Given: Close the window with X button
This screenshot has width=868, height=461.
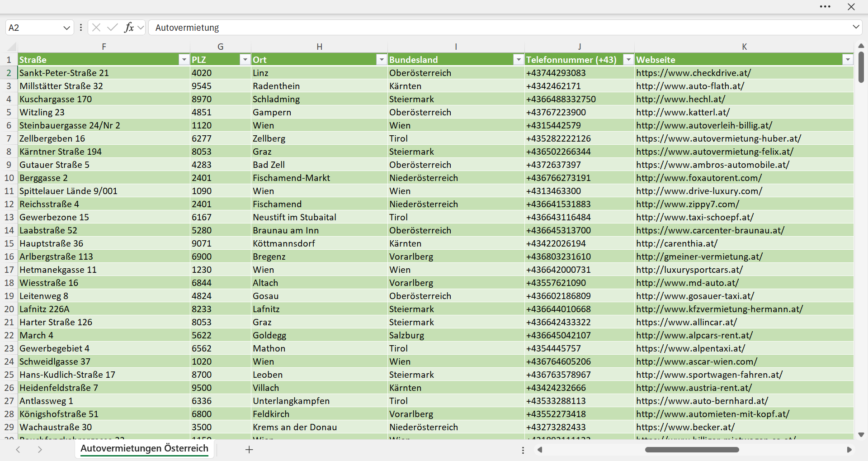Looking at the screenshot, I should coord(851,7).
